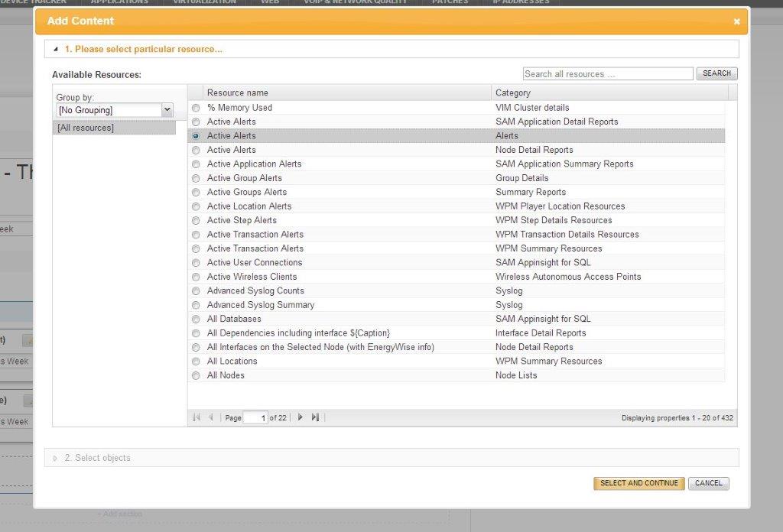This screenshot has width=783, height=532.
Task: Select the Active Group Alerts radio button
Action: 196,178
